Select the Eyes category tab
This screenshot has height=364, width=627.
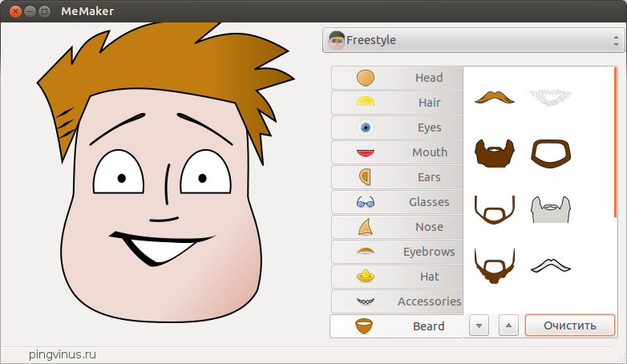click(x=397, y=127)
